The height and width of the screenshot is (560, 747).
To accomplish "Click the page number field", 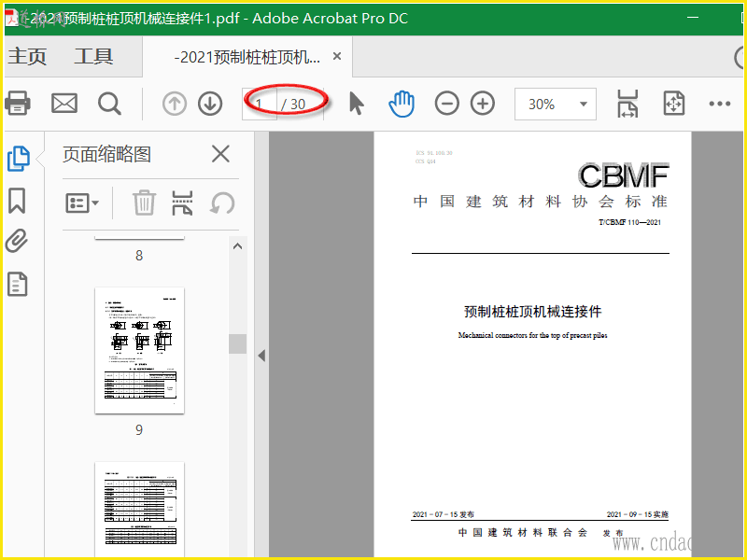I will (260, 104).
